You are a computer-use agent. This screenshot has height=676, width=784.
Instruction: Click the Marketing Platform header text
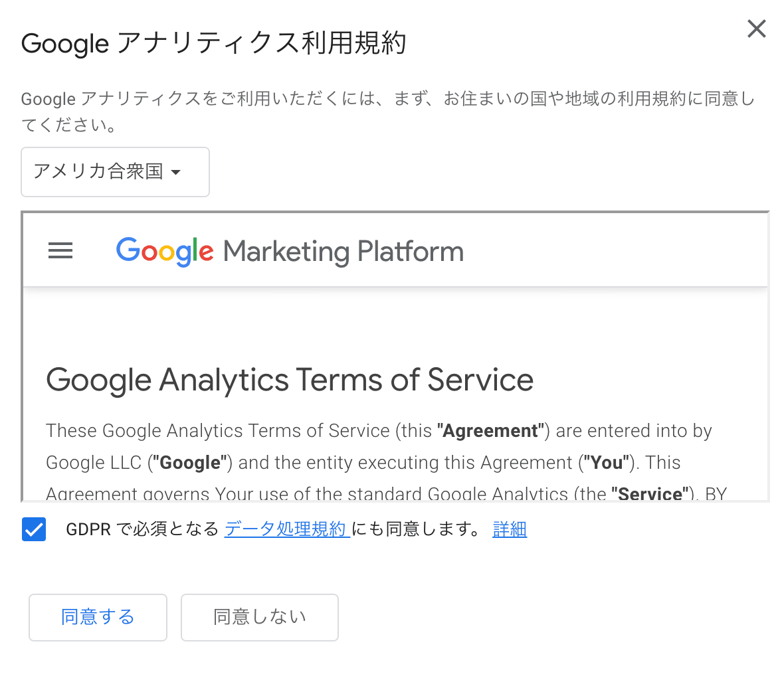[x=343, y=252]
